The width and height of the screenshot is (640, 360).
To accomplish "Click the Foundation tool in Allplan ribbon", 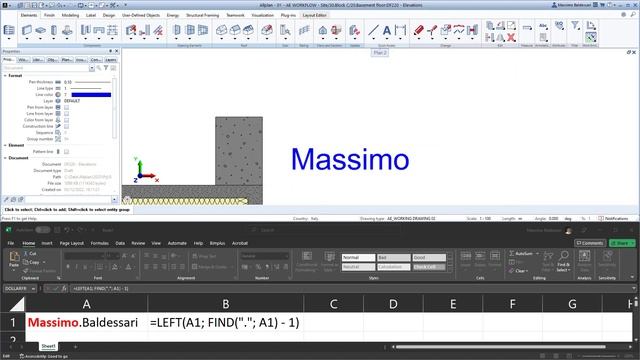I will tap(67, 30).
